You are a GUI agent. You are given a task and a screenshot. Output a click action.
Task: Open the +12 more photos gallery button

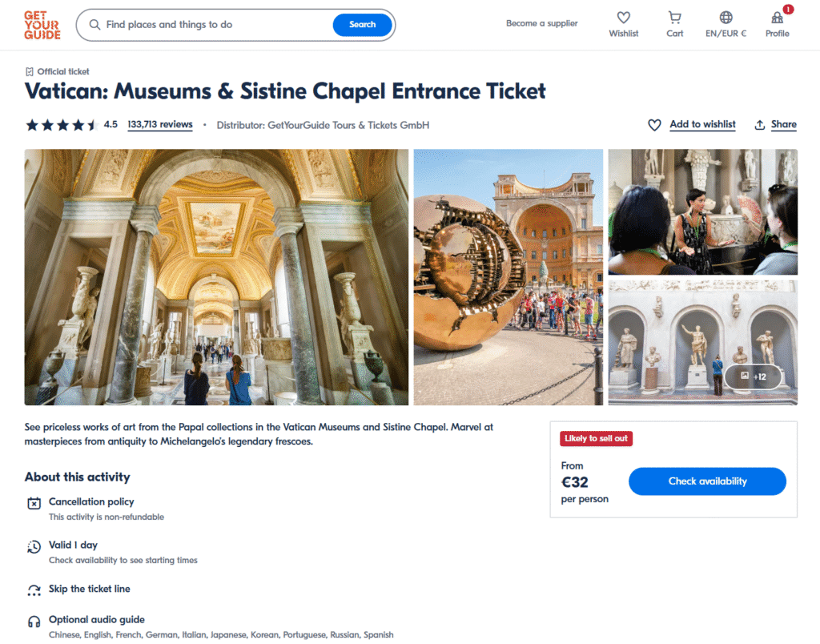[x=753, y=376]
